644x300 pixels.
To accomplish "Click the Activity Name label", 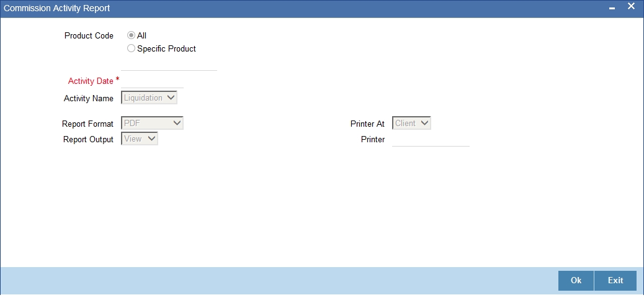I will coord(89,99).
